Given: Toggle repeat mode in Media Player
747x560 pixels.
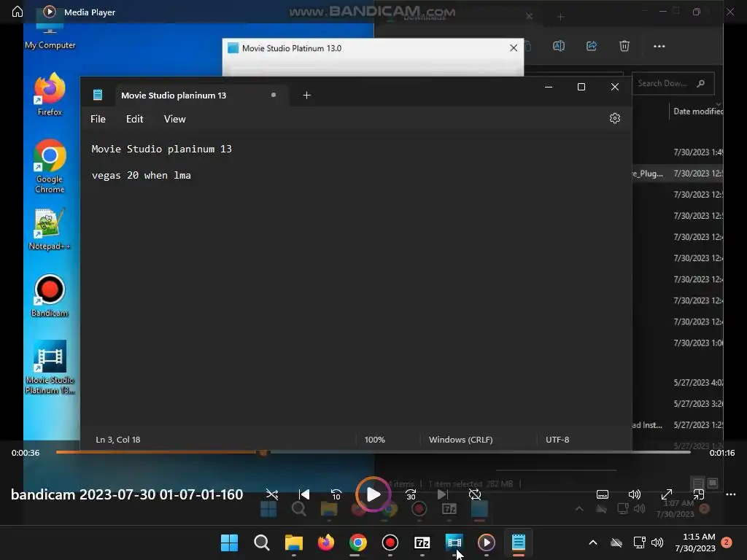Looking at the screenshot, I should (475, 494).
